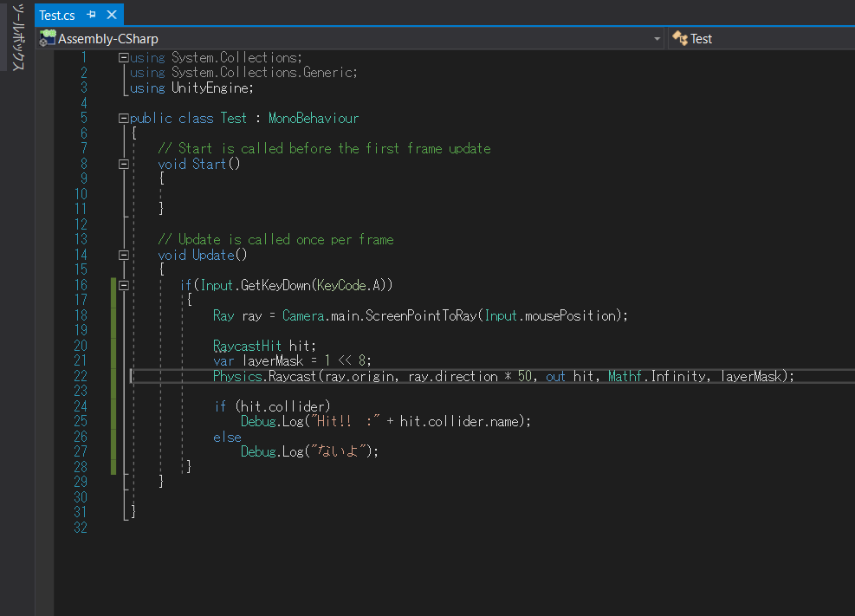Open the Assembly-CSharp project dropdown
Viewport: 855px width, 616px height.
pyautogui.click(x=657, y=39)
